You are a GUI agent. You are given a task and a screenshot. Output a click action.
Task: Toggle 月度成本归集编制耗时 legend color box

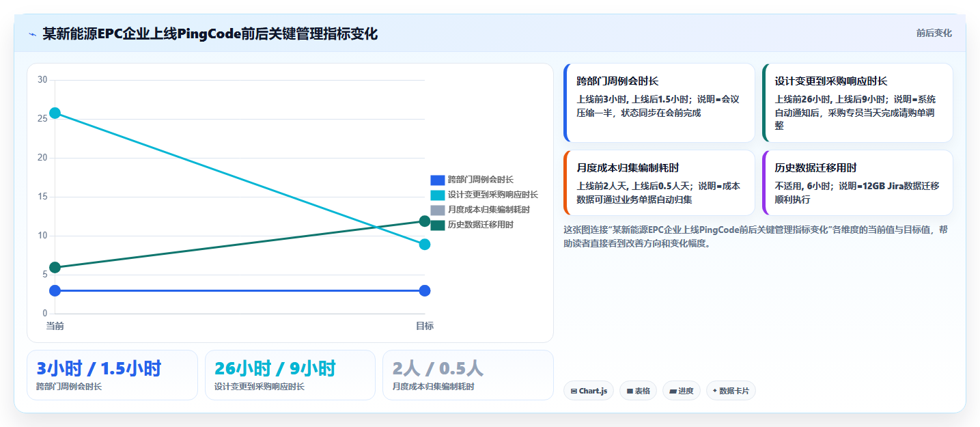(438, 210)
